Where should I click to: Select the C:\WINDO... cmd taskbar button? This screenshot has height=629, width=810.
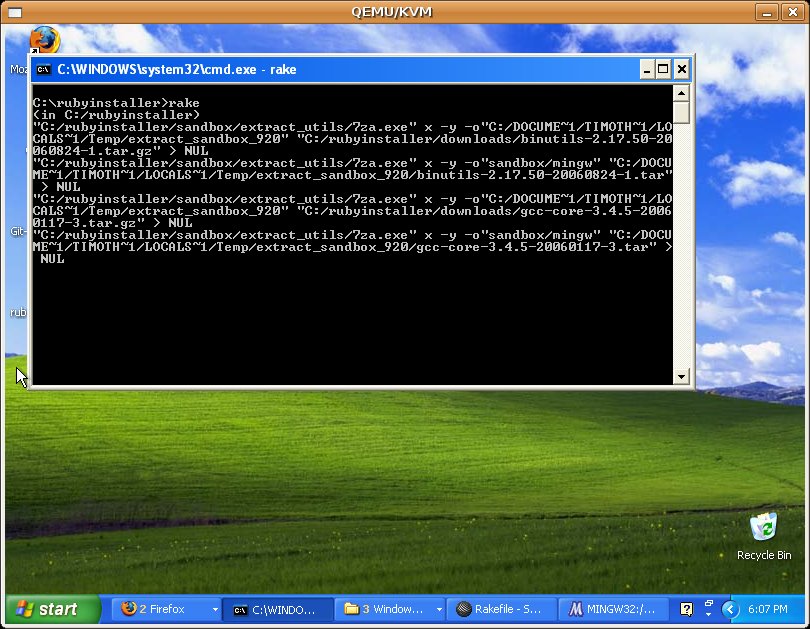(278, 609)
